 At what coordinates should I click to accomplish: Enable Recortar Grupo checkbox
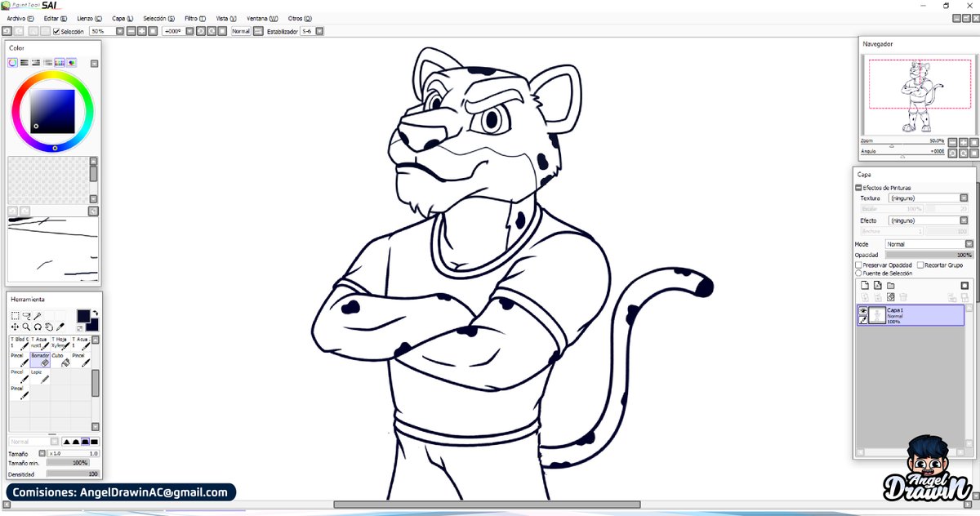click(920, 265)
